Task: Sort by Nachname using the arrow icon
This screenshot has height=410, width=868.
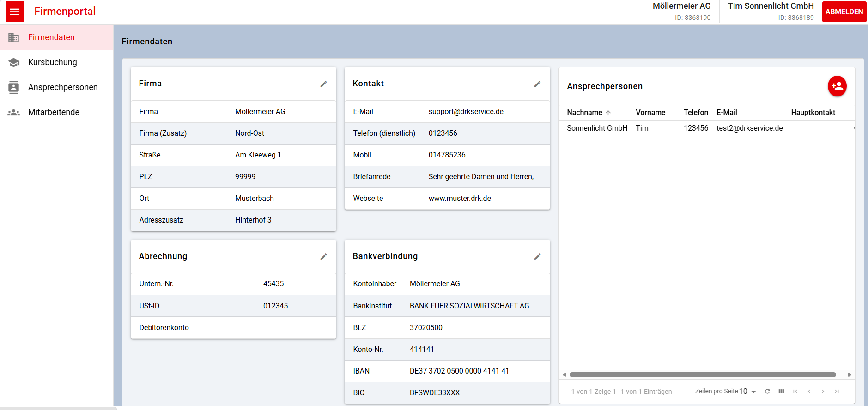Action: 608,113
